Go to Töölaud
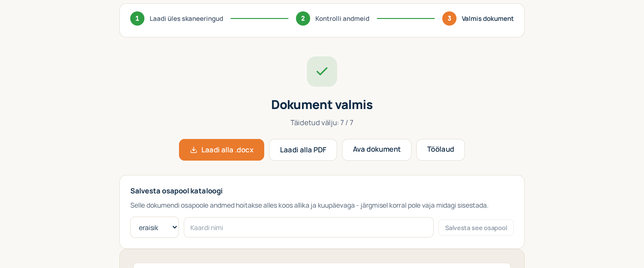 [x=440, y=150]
